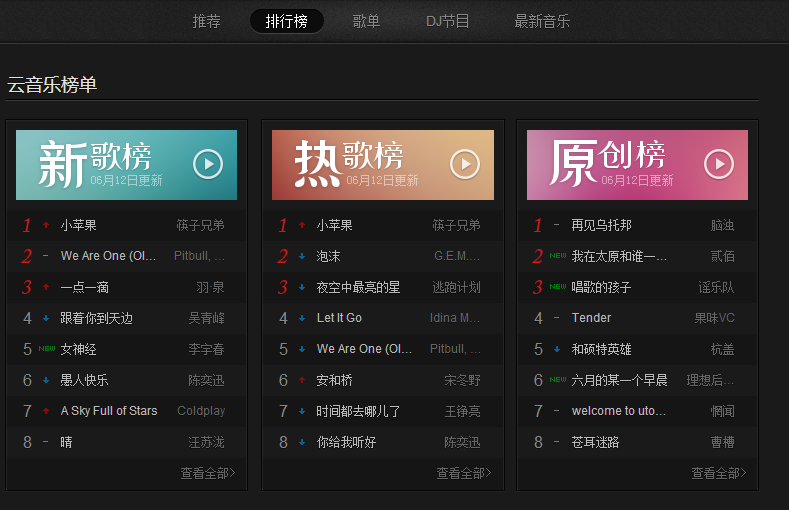
Task: Select We Are One in 新歌榜
Action: 108,256
